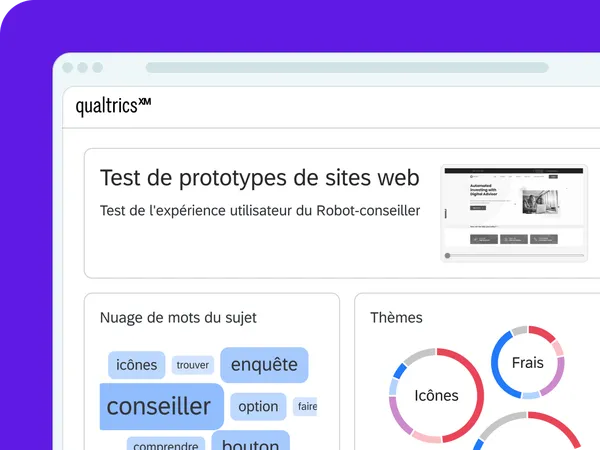Choose the 'icônes' word tag
Image resolution: width=600 pixels, height=450 pixels.
(137, 365)
